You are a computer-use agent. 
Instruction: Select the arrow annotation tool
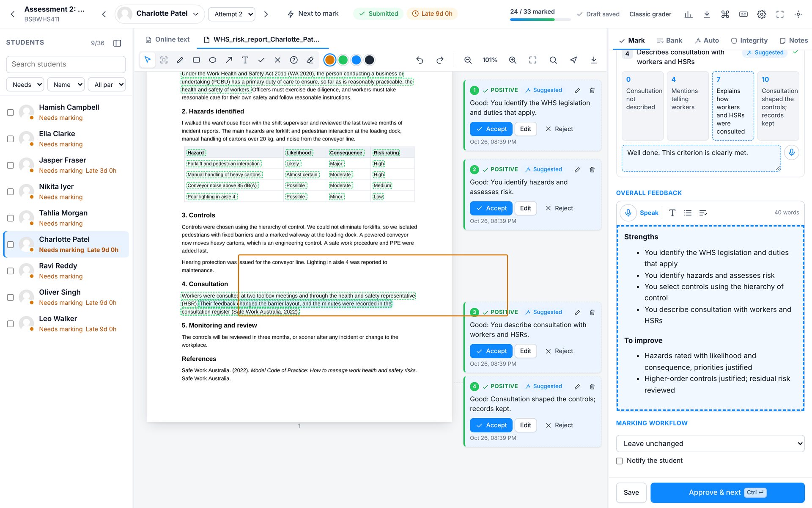(x=229, y=60)
